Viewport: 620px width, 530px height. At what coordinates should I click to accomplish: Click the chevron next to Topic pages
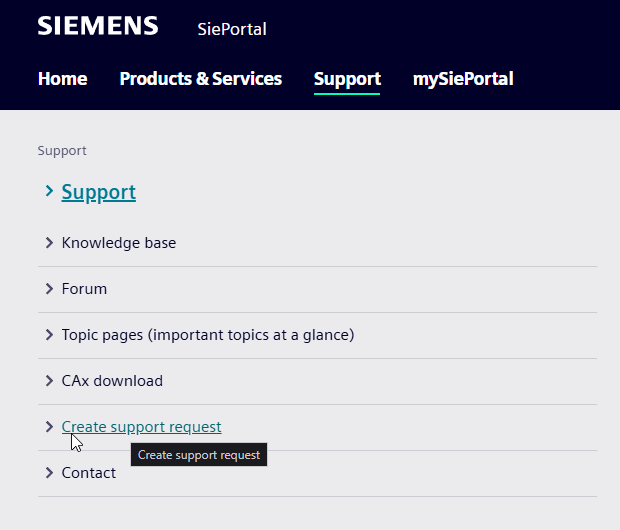pos(49,335)
